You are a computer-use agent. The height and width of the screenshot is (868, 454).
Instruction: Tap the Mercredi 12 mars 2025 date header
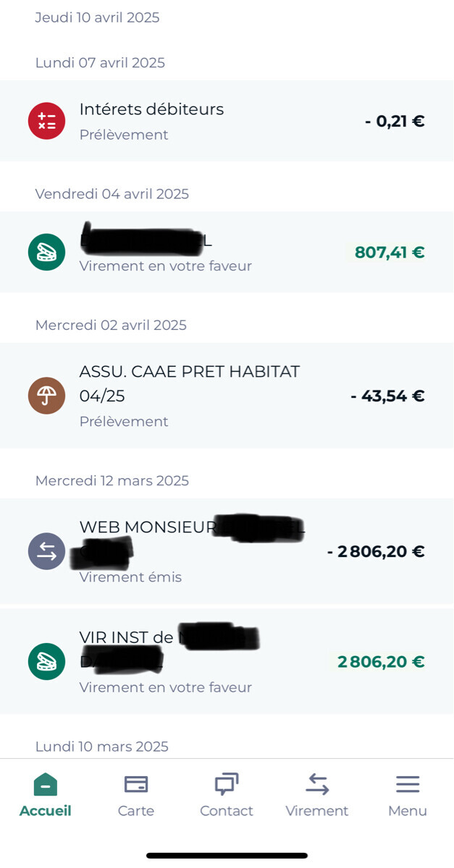click(112, 480)
